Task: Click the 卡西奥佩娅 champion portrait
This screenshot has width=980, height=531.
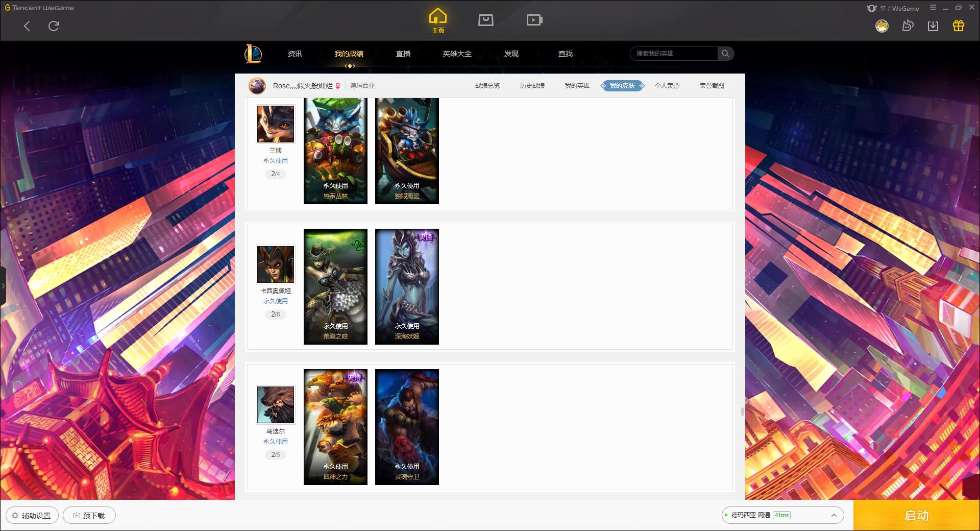Action: tap(276, 264)
